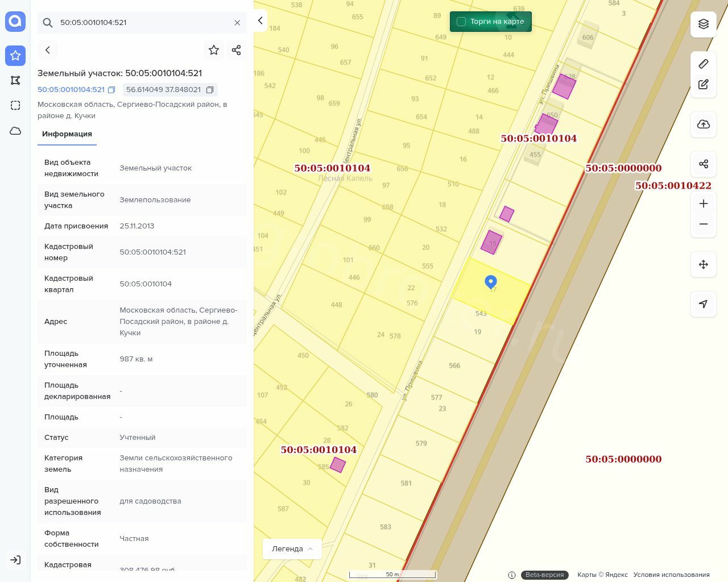Open favorites in the left sidebar
The image size is (728, 582).
(15, 55)
